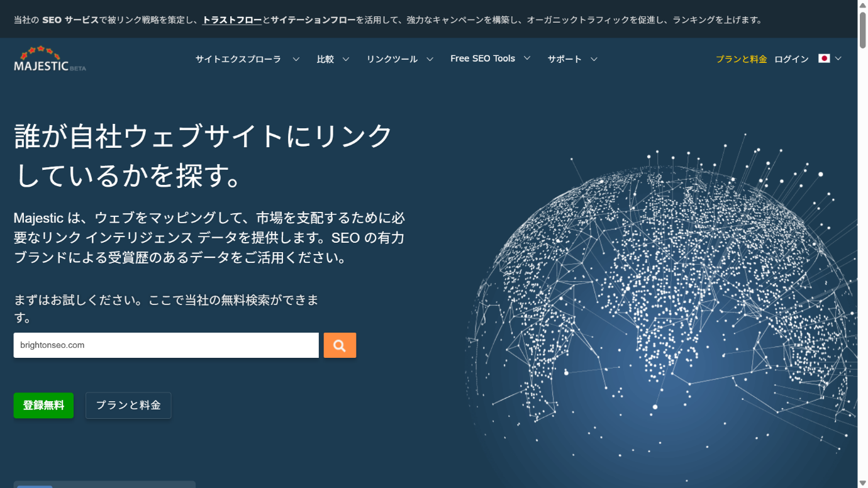Click the Japan flag language icon
This screenshot has height=488, width=868.
[824, 58]
